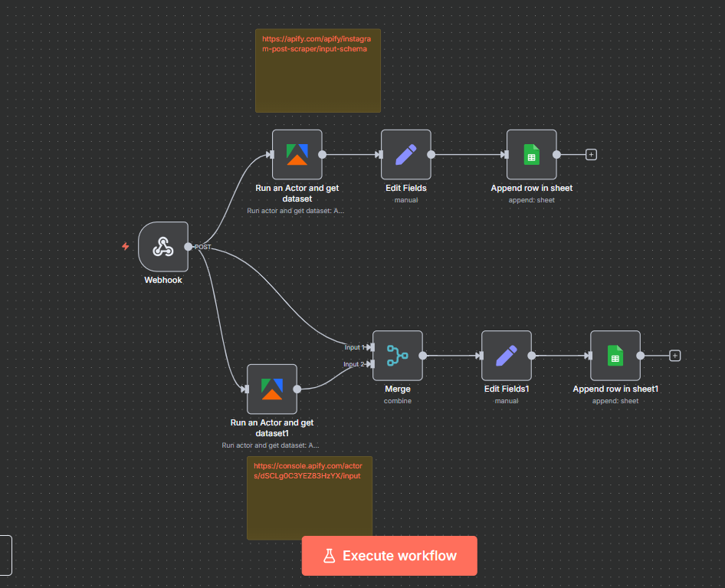Click the output connector of the Edit Fields node
Image resolution: width=725 pixels, height=588 pixels.
point(431,154)
